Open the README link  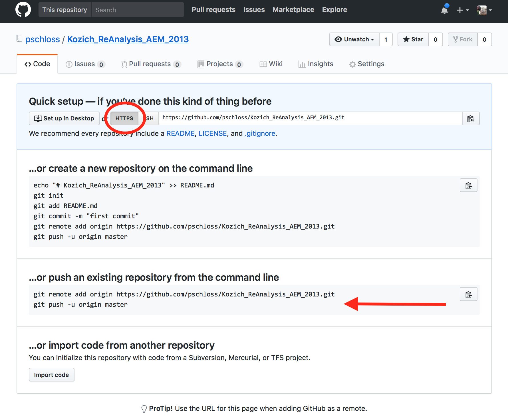[x=180, y=134]
